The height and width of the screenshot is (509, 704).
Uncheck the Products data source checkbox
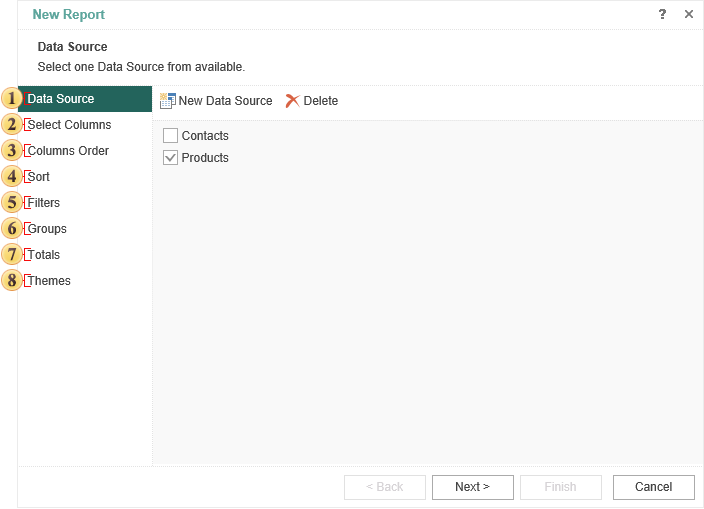(x=170, y=158)
